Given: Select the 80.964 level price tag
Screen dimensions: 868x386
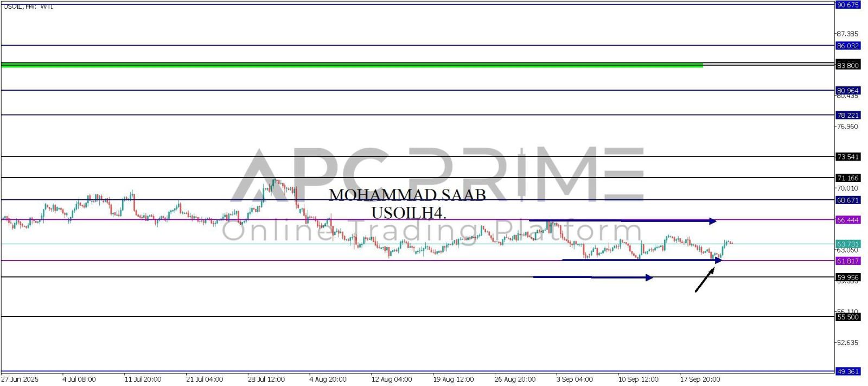Looking at the screenshot, I should click(x=848, y=91).
